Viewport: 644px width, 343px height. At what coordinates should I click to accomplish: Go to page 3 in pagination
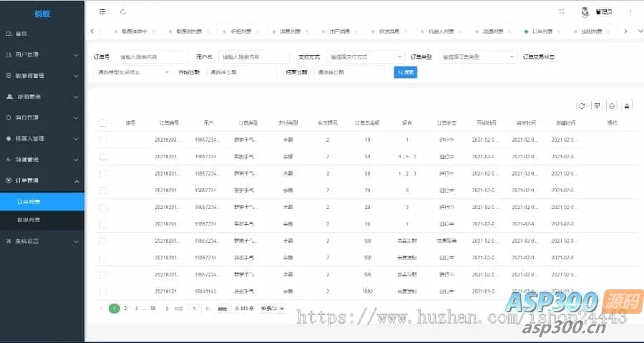tap(136, 308)
